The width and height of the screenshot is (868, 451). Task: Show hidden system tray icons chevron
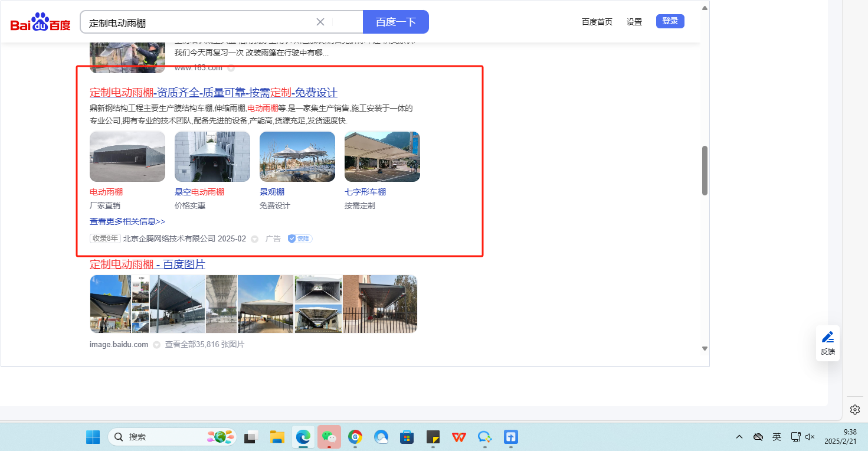pyautogui.click(x=739, y=437)
